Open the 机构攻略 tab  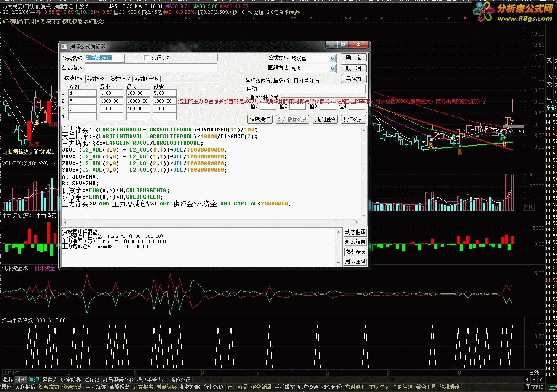(190, 387)
